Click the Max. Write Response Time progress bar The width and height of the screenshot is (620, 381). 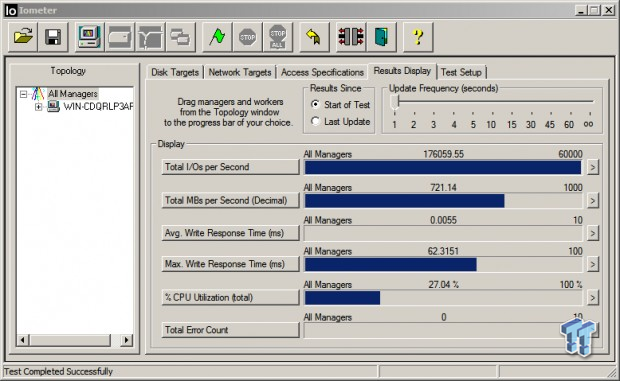pos(443,264)
